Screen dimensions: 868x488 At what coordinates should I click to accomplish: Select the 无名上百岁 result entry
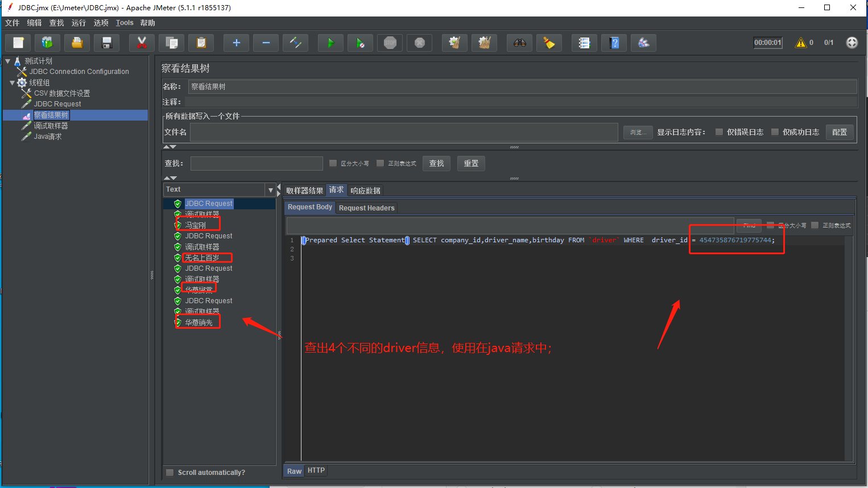(x=202, y=258)
